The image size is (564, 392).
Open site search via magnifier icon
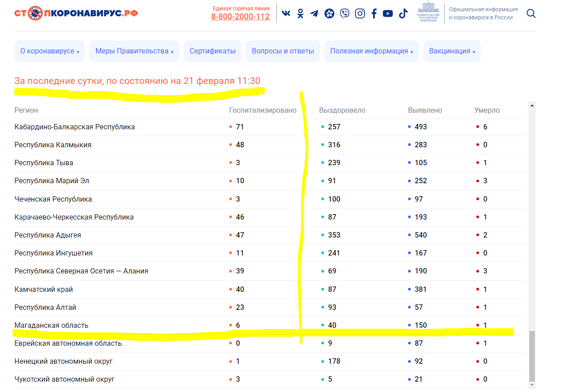(531, 13)
